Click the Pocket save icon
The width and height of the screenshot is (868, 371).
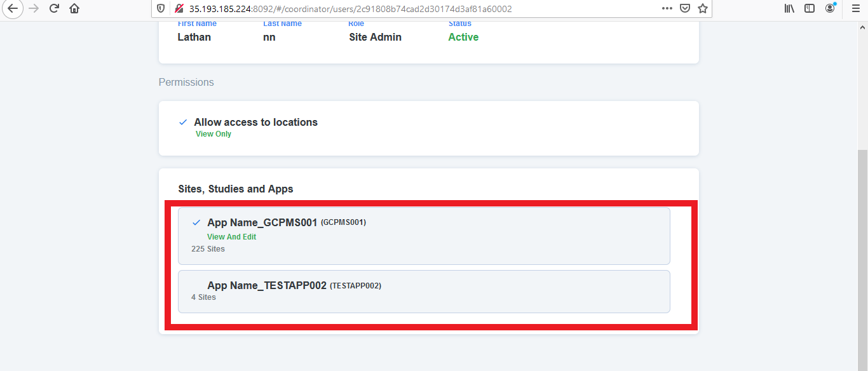coord(685,9)
